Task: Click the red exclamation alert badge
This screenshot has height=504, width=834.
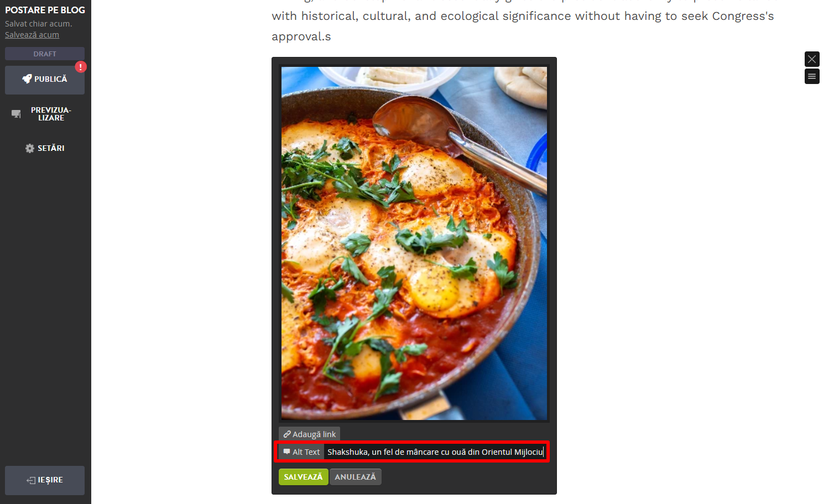Action: 81,67
